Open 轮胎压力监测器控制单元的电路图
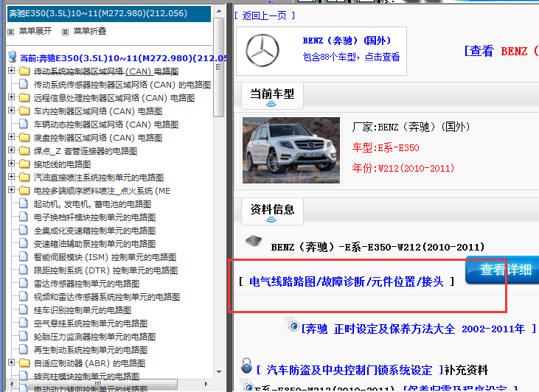The image size is (539, 392). [x=94, y=337]
